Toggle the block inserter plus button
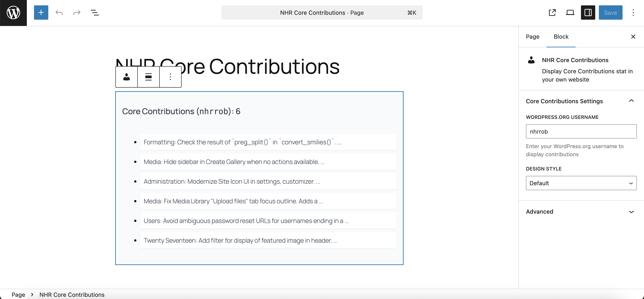The height and width of the screenshot is (299, 644). pos(41,13)
